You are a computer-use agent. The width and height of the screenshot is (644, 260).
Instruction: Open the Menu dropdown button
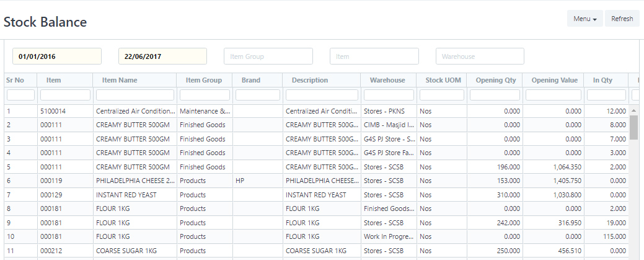[584, 19]
